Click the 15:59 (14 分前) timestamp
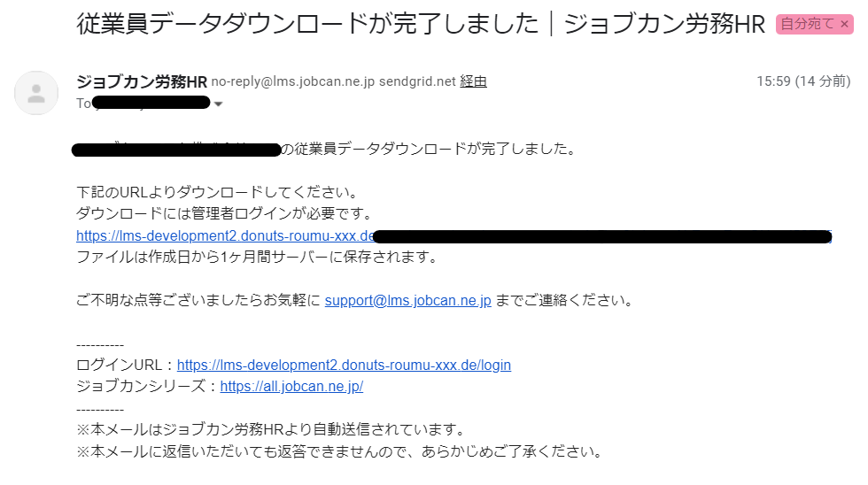The image size is (868, 485). (x=803, y=81)
